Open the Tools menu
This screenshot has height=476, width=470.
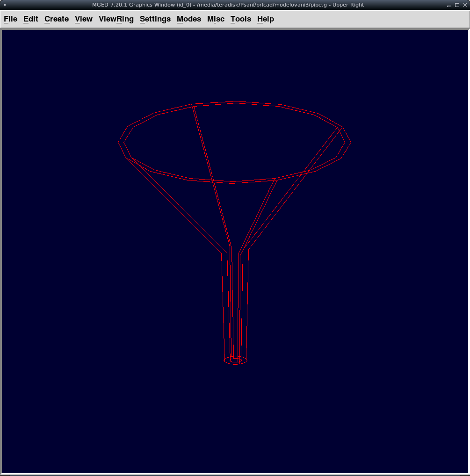(241, 19)
